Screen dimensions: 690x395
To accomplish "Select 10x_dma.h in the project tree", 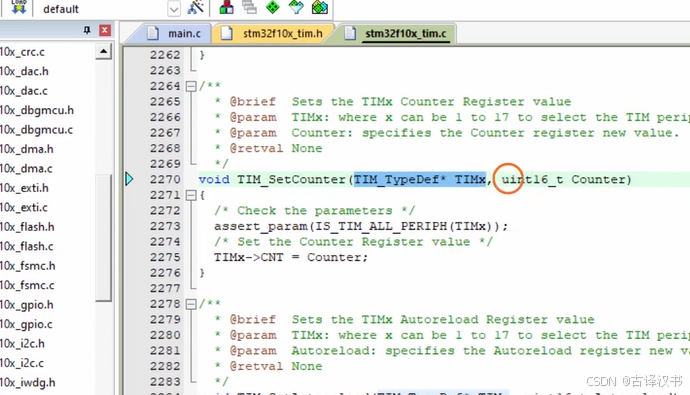I will pos(27,149).
